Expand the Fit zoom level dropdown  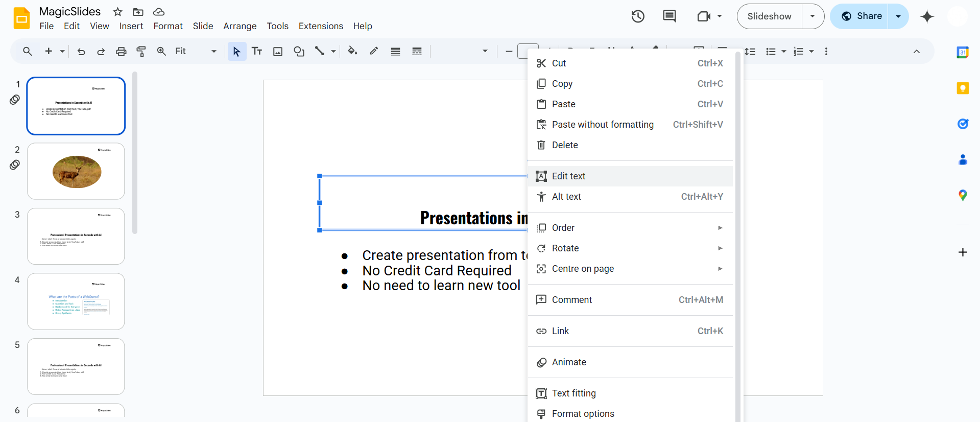[x=213, y=51]
